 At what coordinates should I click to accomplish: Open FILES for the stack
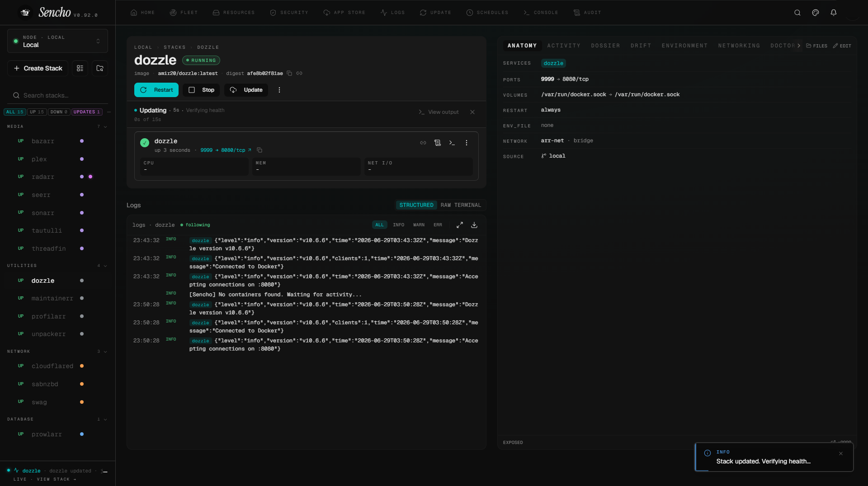coord(816,46)
